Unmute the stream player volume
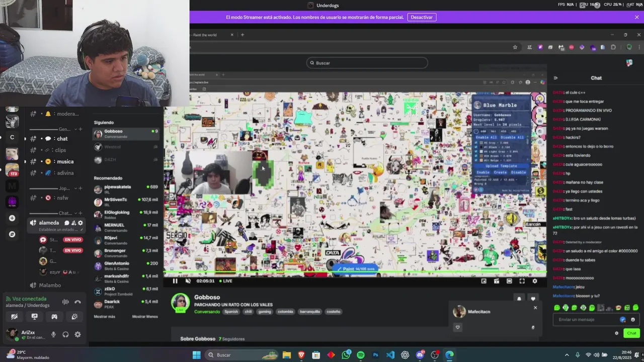The image size is (644, 362). (x=188, y=281)
